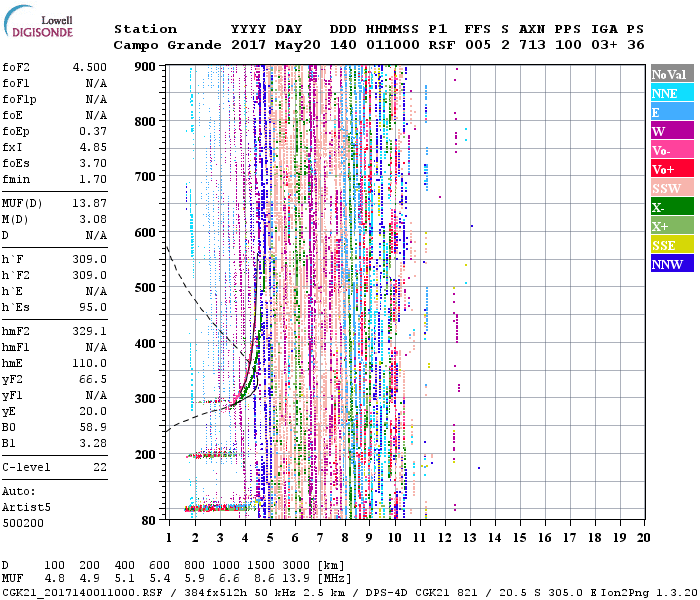Click the 20 MHz x-axis label

pos(643,538)
